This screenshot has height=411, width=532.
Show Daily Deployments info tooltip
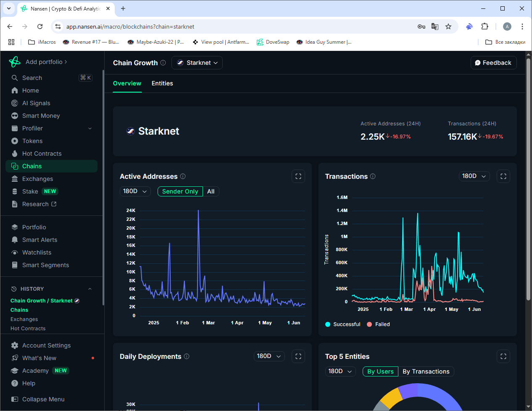[187, 356]
